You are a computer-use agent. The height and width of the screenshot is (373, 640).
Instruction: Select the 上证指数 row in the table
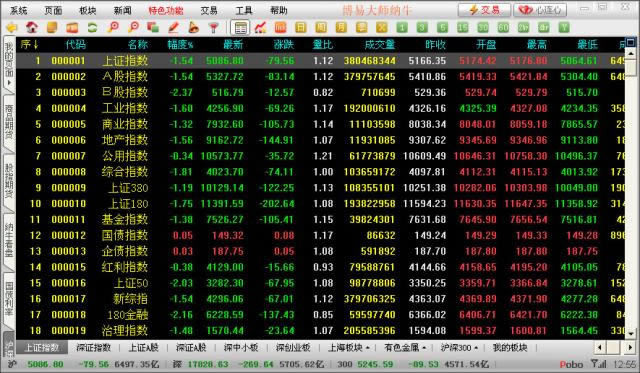320,61
